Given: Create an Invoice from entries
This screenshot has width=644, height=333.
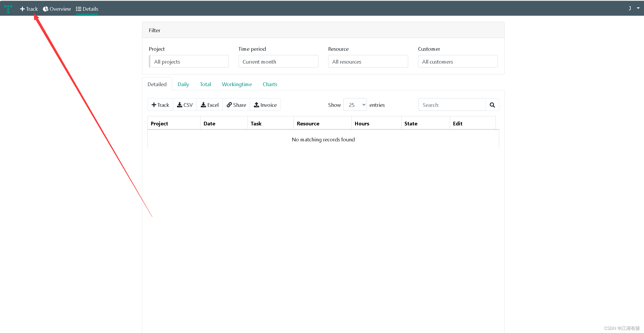Looking at the screenshot, I should [265, 105].
